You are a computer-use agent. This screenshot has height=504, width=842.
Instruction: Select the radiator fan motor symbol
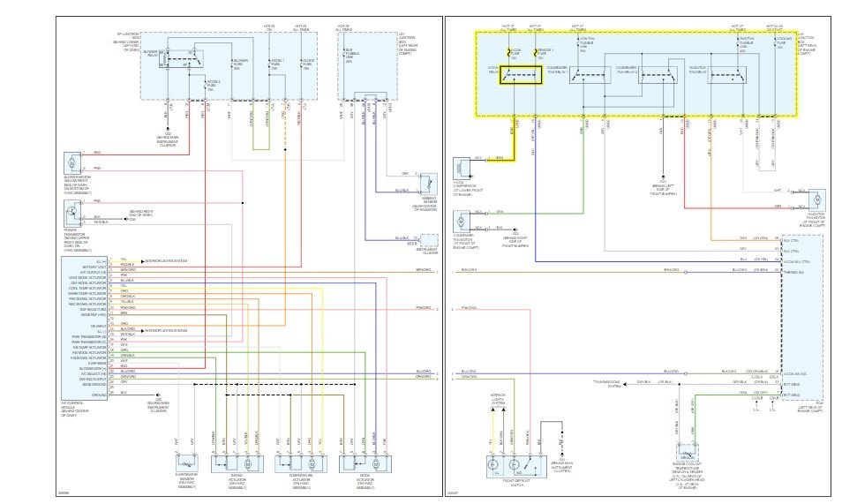816,199
